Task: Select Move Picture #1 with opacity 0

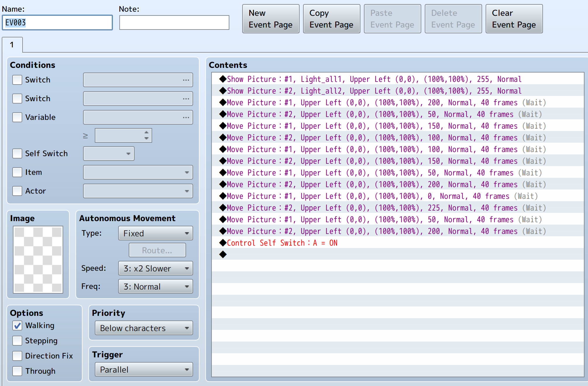Action: pyautogui.click(x=398, y=196)
